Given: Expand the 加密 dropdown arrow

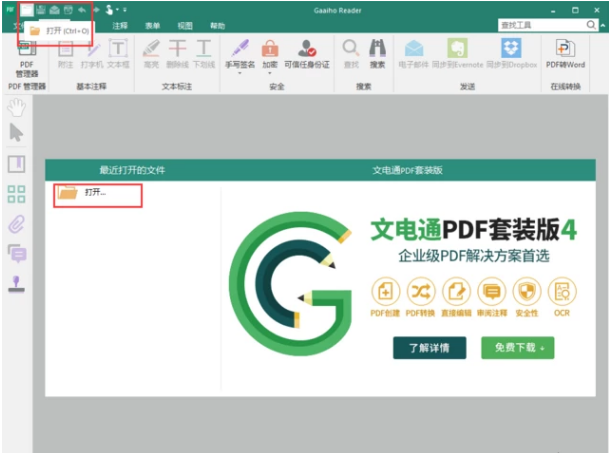Looking at the screenshot, I should (270, 73).
